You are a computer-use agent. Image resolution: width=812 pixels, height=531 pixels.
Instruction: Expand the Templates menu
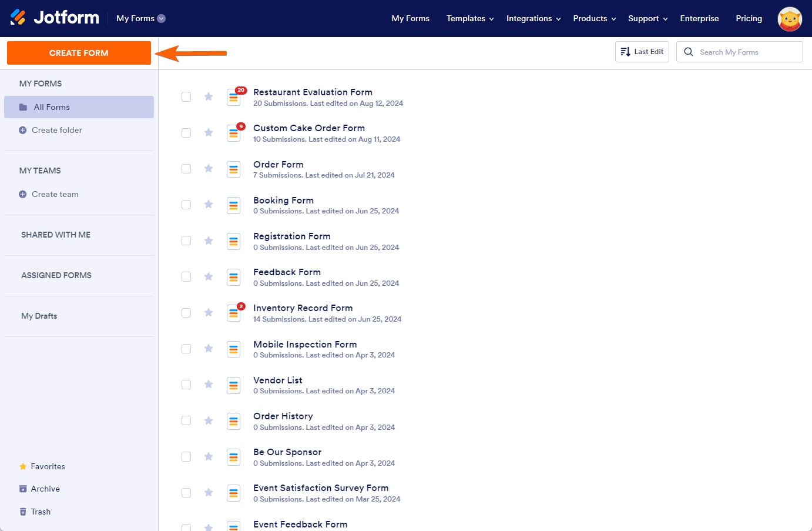click(x=470, y=19)
